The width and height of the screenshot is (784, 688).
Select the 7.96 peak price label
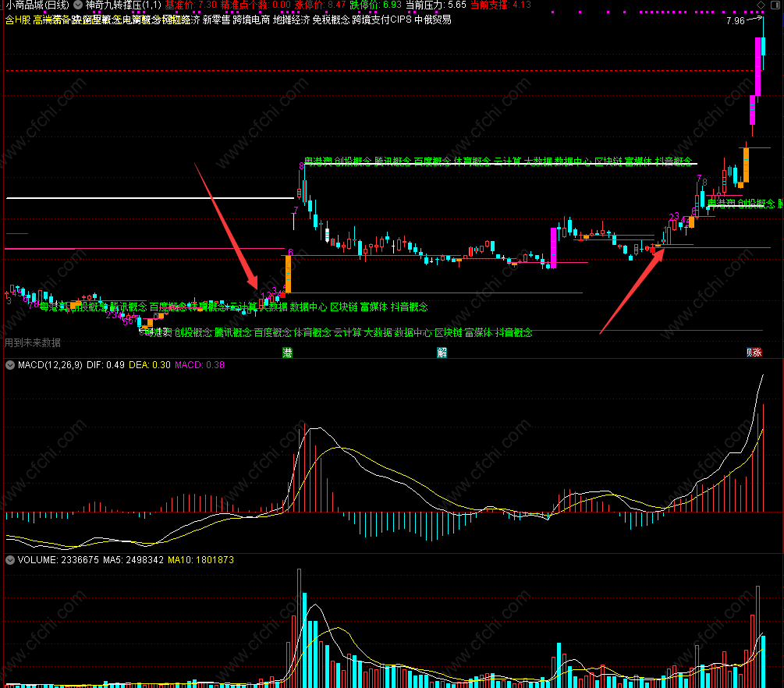(x=736, y=21)
